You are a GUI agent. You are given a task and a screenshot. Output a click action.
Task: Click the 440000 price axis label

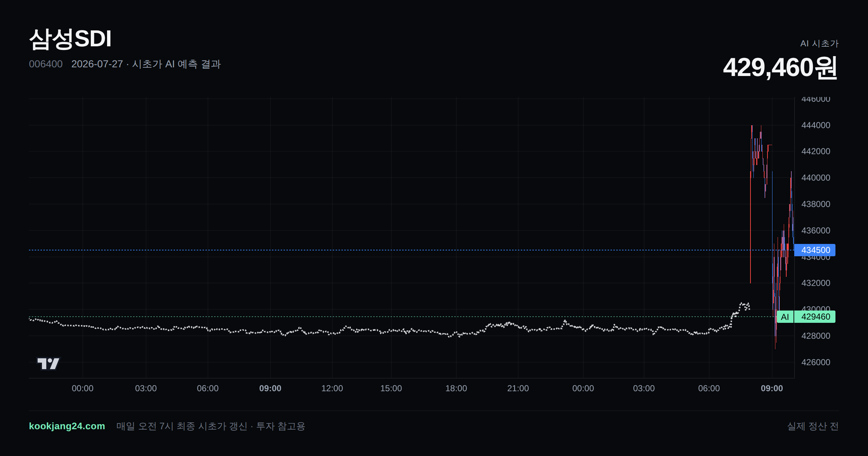[x=816, y=178]
